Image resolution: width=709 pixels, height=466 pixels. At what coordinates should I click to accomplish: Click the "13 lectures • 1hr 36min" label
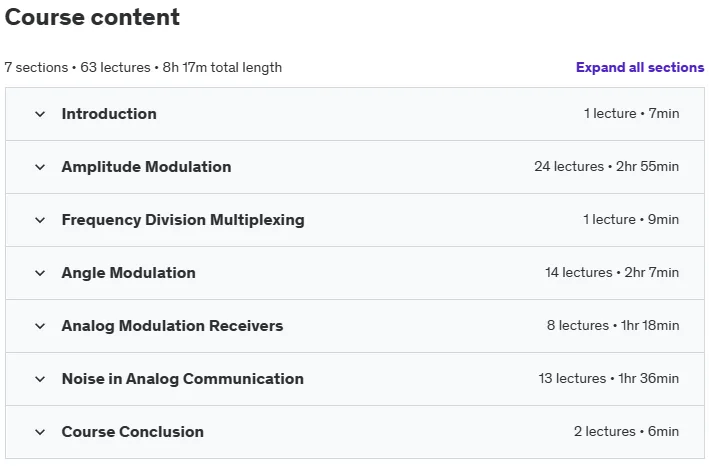click(x=609, y=378)
